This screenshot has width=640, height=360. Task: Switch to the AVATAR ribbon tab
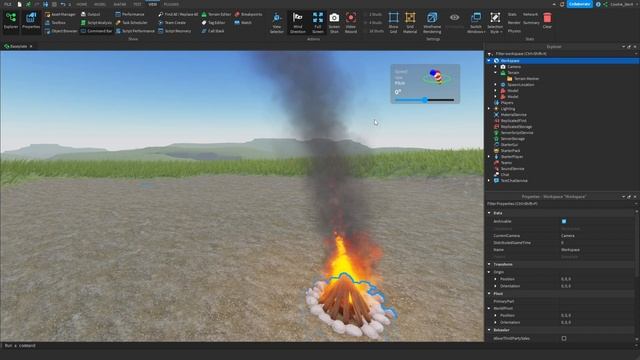(x=120, y=4)
